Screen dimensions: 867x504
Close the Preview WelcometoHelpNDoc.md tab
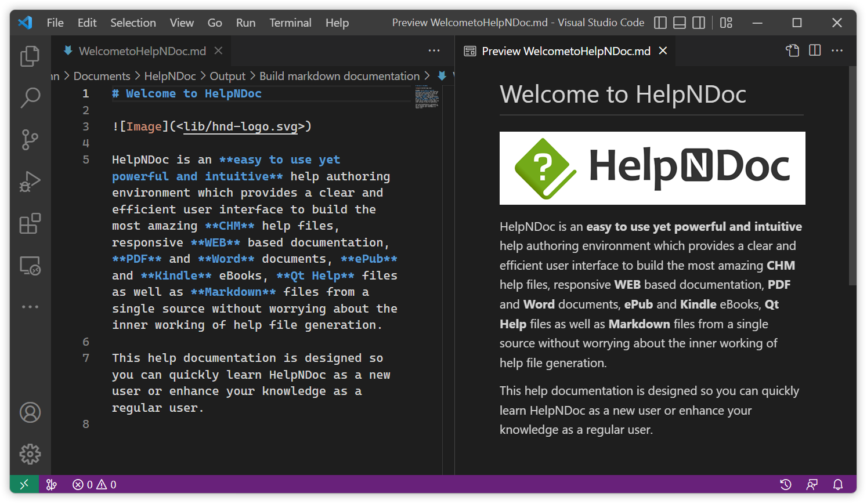point(663,51)
